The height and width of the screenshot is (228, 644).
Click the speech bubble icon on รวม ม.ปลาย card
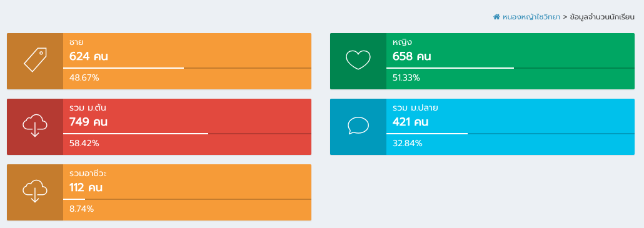point(358,126)
